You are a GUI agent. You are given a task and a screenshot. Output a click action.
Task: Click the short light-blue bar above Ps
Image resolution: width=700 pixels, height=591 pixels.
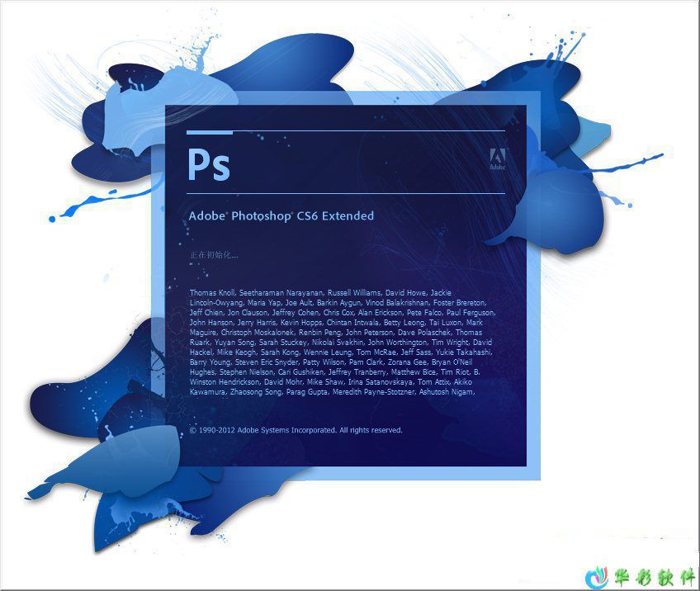click(x=210, y=131)
